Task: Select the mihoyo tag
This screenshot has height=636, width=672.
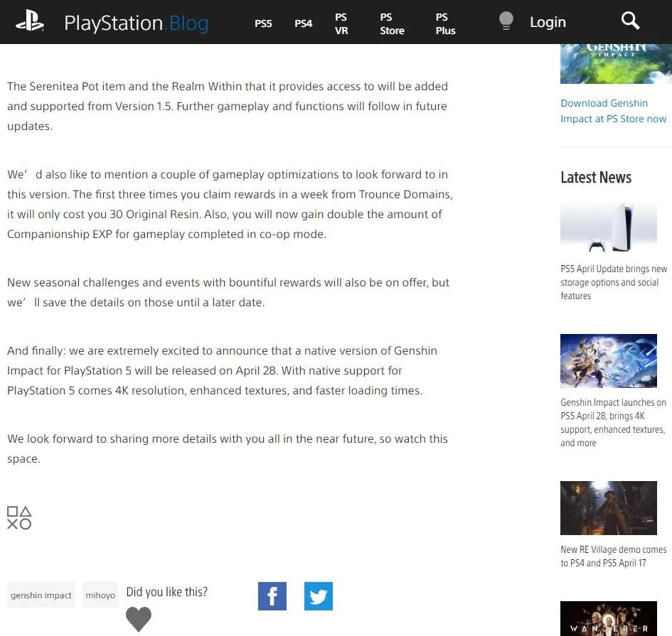Action: 100,595
